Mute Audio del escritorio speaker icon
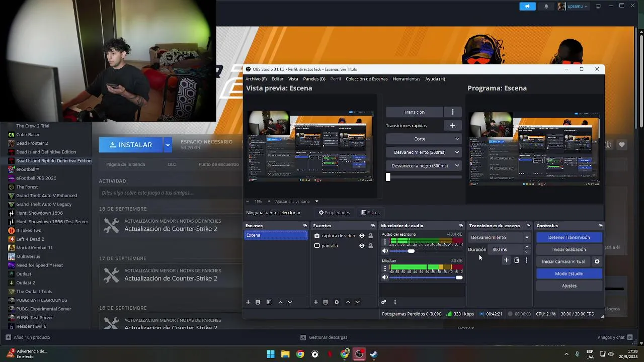 point(385,251)
